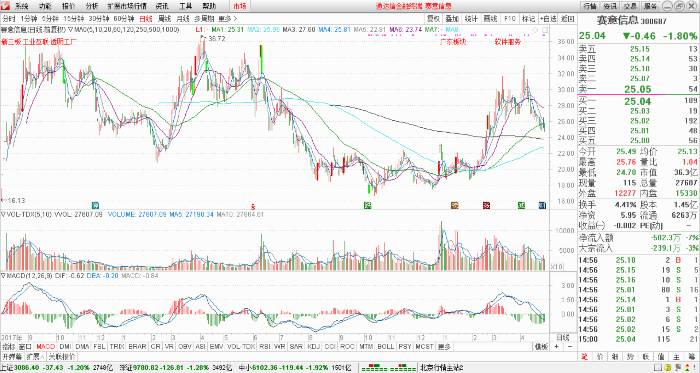Open the 分析 menu
Screen dimensions: 700x373
point(92,6)
